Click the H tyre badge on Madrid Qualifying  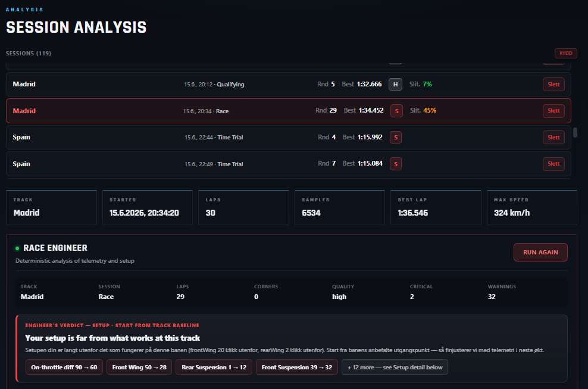click(395, 85)
